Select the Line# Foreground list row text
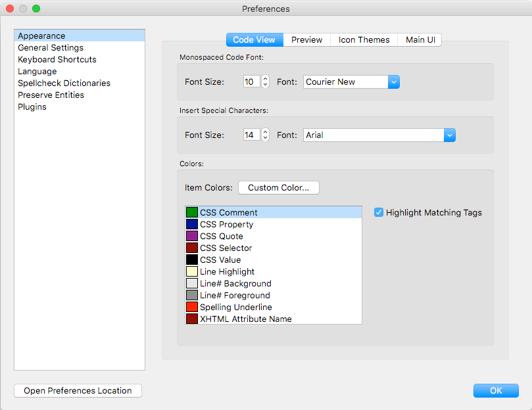Screen dimensions: 532x410 pyautogui.click(x=235, y=295)
